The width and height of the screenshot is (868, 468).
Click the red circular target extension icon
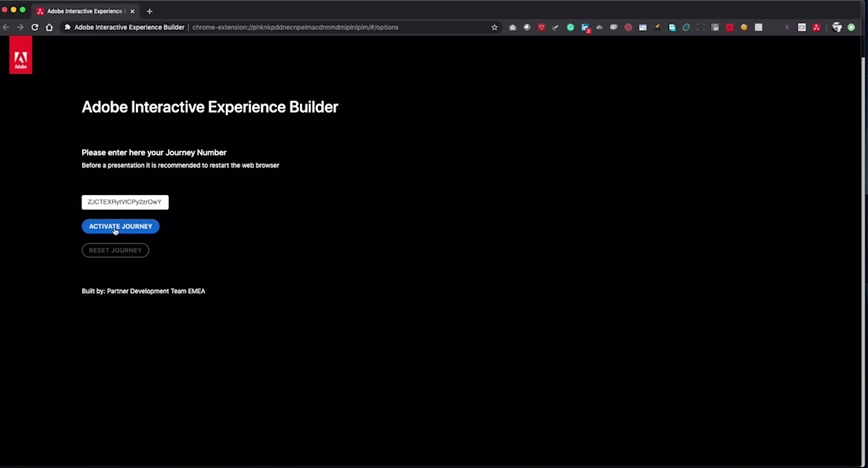pyautogui.click(x=628, y=27)
